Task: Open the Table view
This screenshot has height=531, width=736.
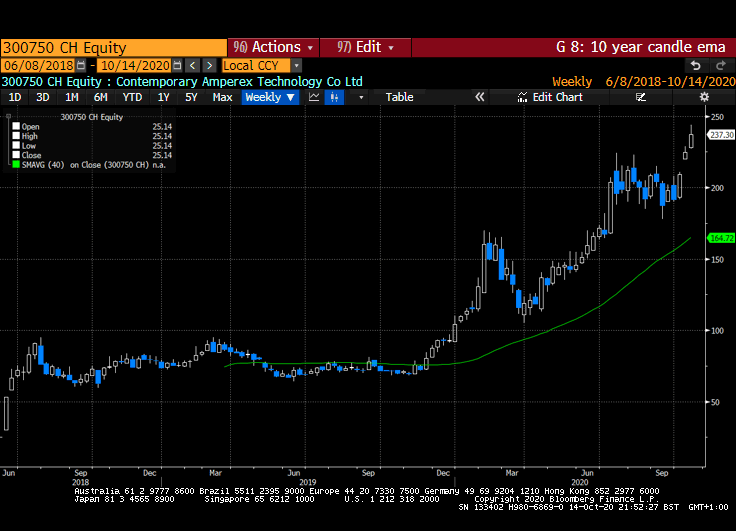Action: [x=399, y=97]
